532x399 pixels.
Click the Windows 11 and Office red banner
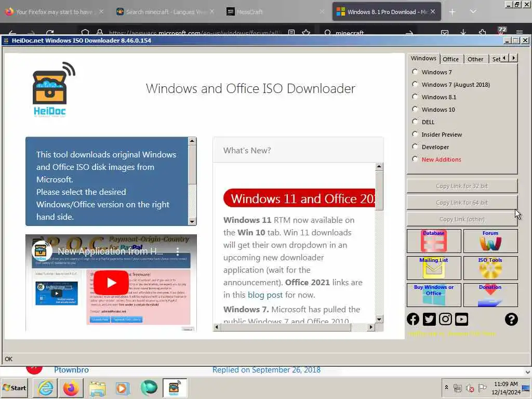[x=299, y=198]
